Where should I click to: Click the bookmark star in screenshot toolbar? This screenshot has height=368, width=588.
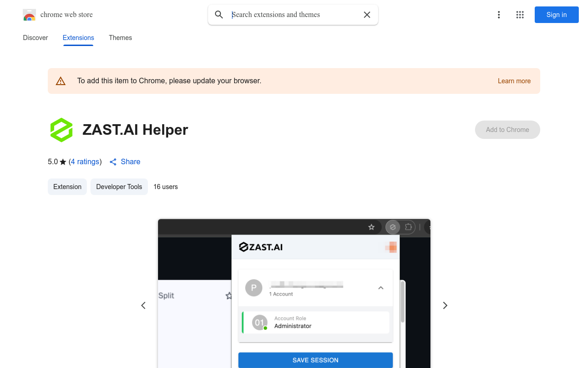pos(372,227)
